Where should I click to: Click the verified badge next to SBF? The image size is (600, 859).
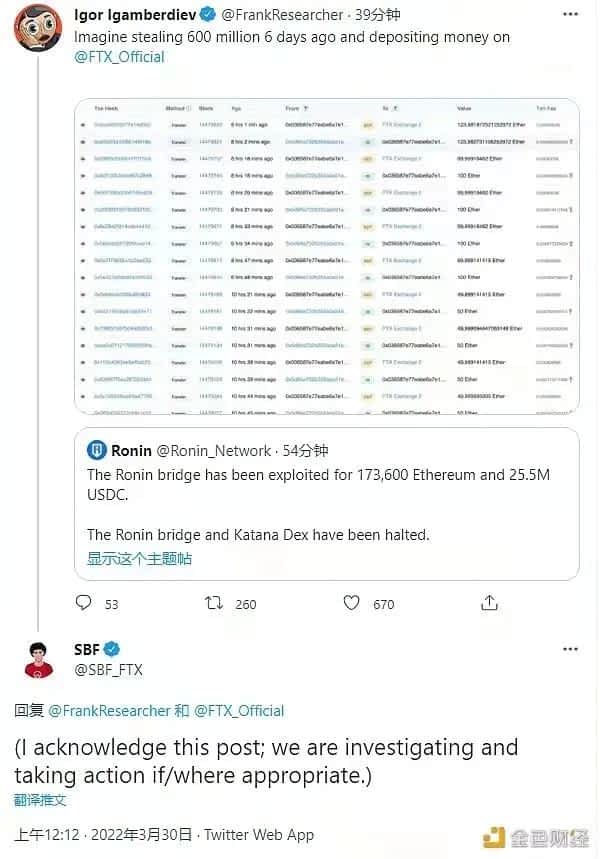114,649
